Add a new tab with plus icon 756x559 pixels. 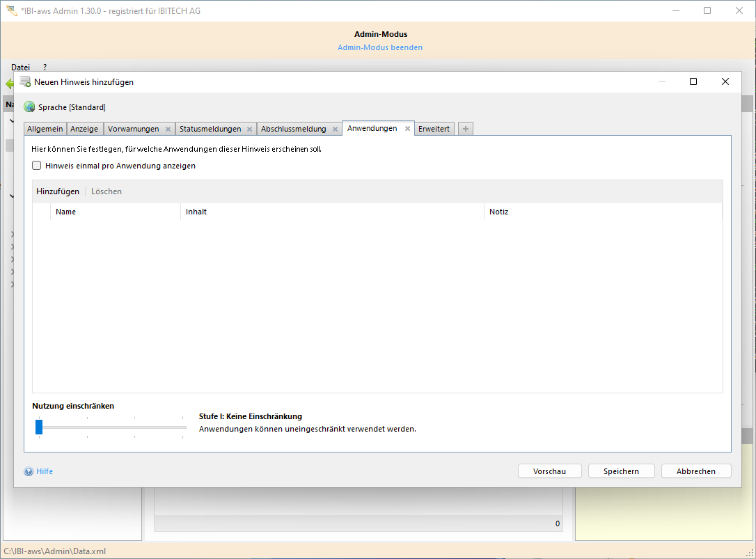tap(466, 129)
